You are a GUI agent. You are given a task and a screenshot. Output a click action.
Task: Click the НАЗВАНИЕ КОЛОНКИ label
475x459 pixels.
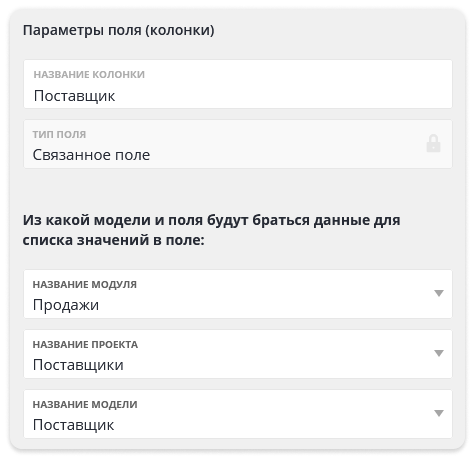pyautogui.click(x=89, y=74)
